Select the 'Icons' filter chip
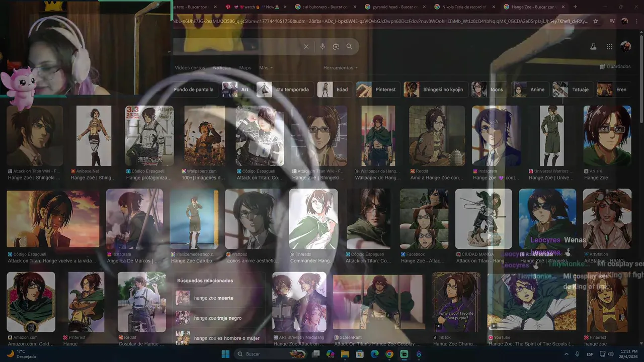The image size is (644, 362). click(489, 89)
